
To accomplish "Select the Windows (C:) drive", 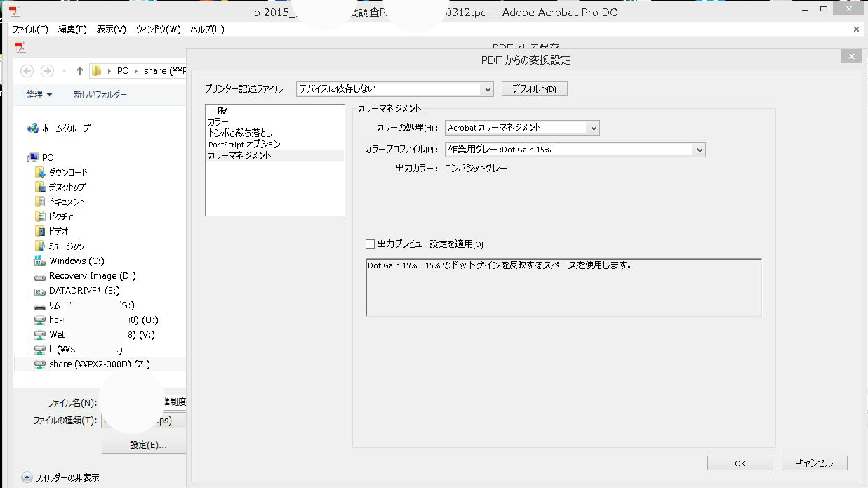I will (69, 261).
